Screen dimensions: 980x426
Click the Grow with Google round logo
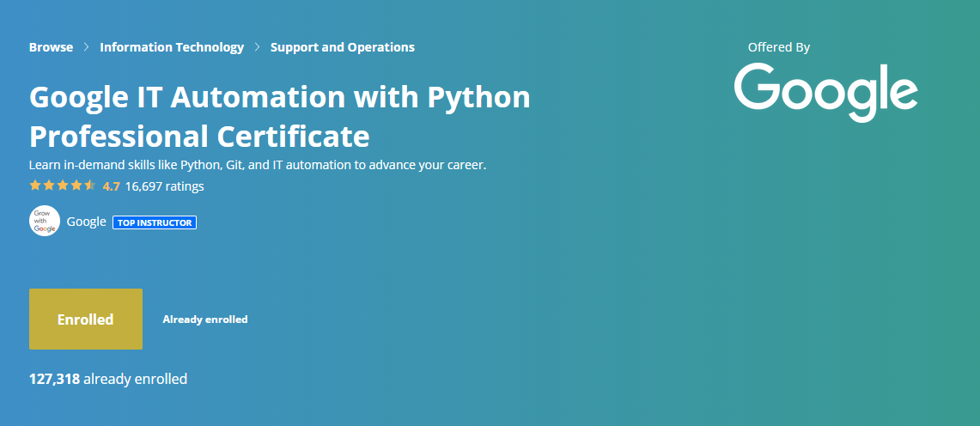pyautogui.click(x=44, y=222)
